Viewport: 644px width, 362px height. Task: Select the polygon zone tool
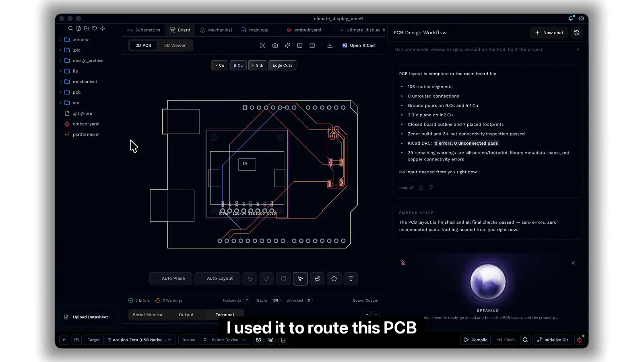[334, 279]
